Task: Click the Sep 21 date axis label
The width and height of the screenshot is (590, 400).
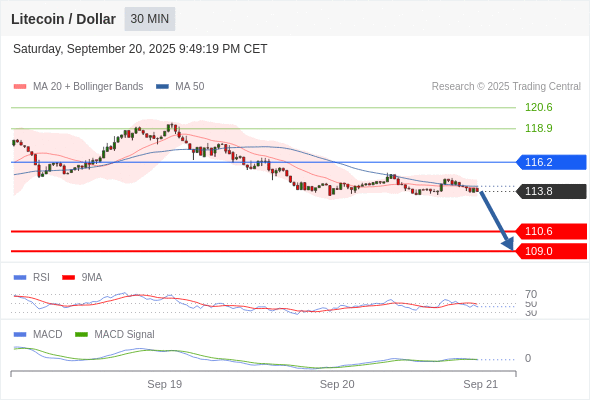Action: (x=481, y=384)
